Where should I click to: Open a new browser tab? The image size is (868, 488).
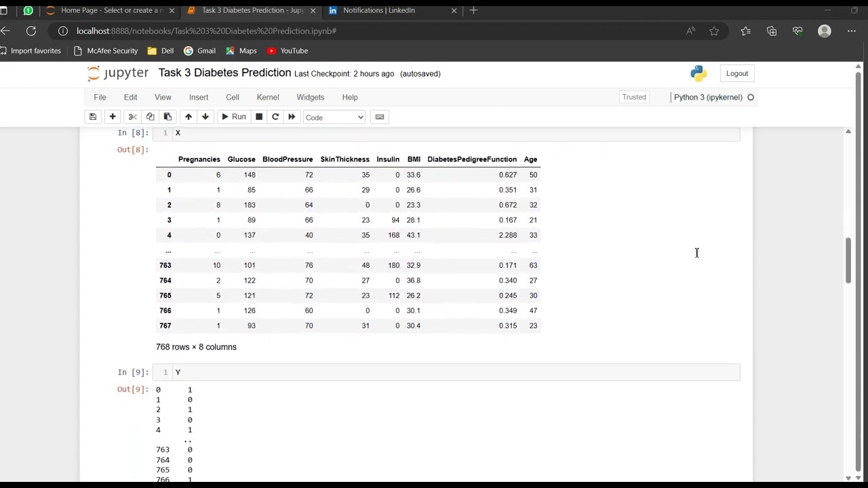[x=473, y=10]
